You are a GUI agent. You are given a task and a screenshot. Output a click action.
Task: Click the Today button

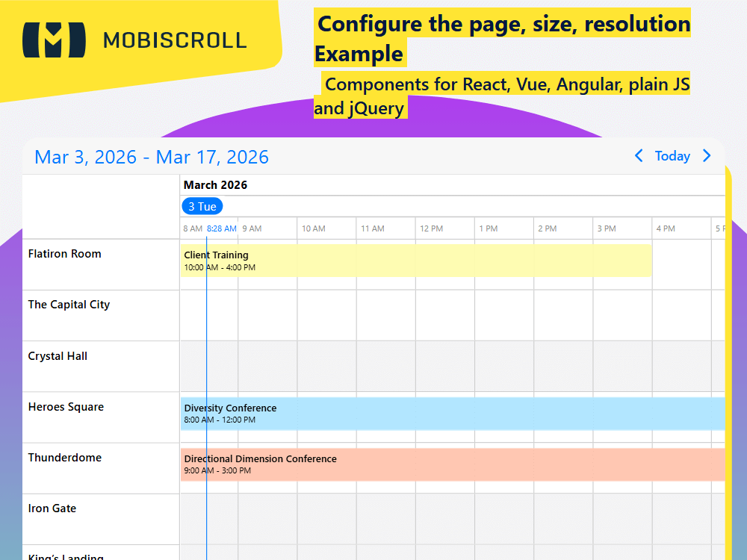click(672, 156)
